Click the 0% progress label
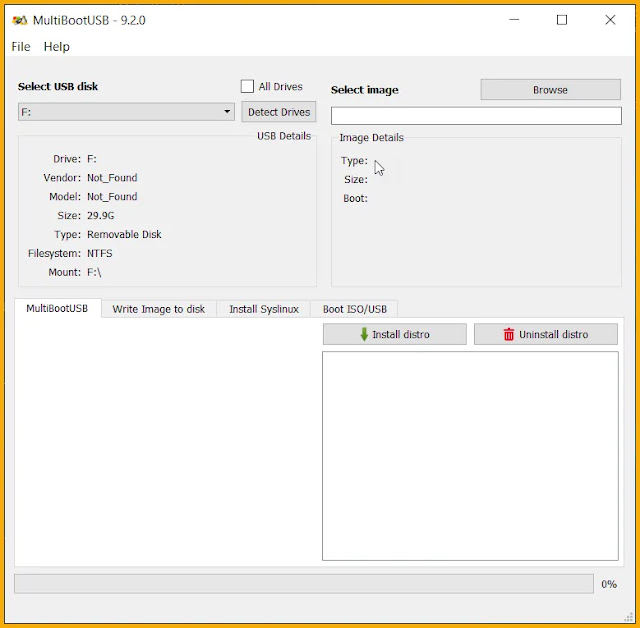Viewport: 640px width, 628px height. 609,584
